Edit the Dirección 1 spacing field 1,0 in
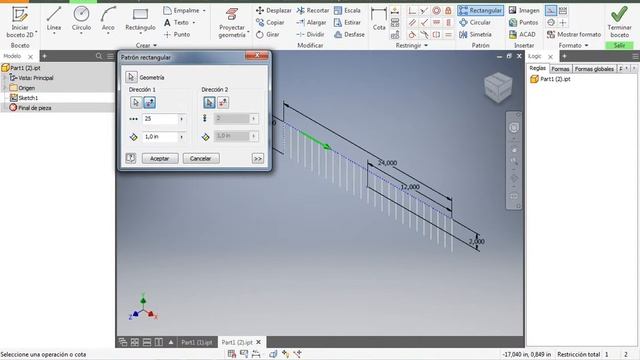Image resolution: width=640 pixels, height=360 pixels. 160,137
